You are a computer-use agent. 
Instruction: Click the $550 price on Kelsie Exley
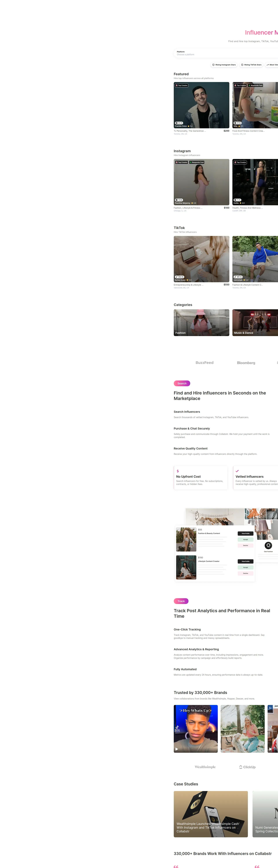point(226,285)
